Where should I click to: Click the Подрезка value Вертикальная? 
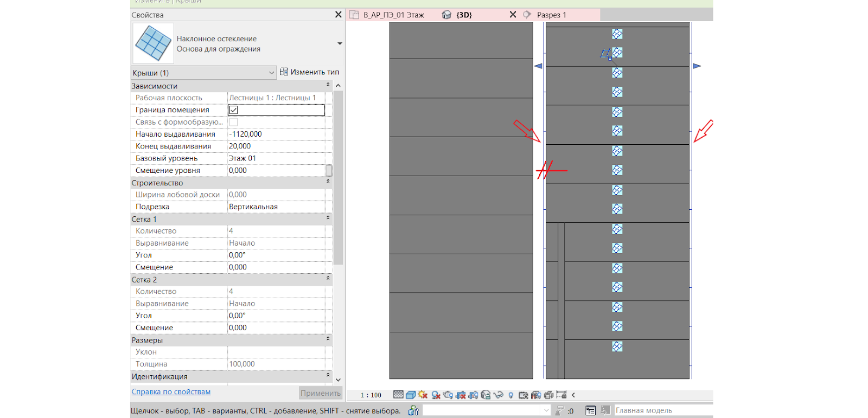pos(276,207)
